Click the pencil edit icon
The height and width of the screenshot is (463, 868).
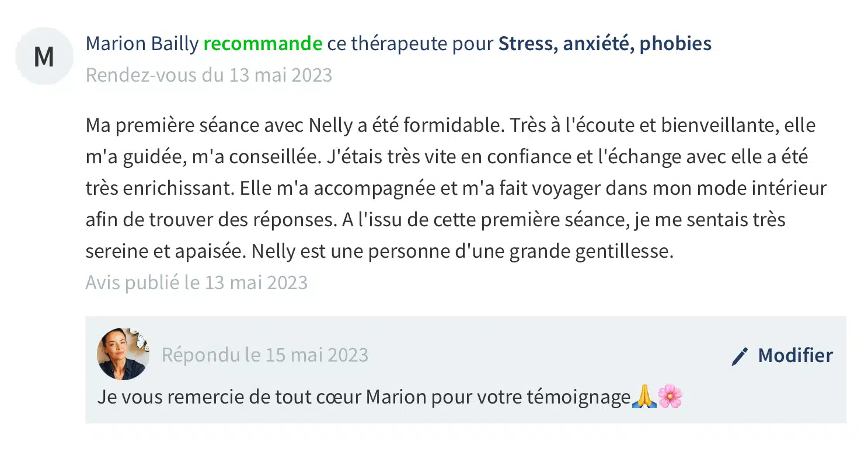[740, 356]
